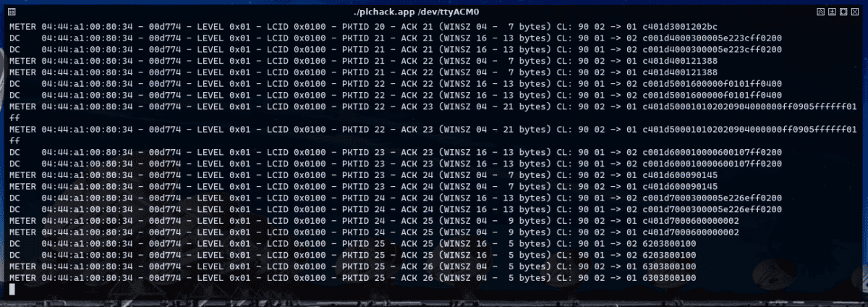The height and width of the screenshot is (307, 868).
Task: Click the first DC label in output
Action: pos(14,38)
